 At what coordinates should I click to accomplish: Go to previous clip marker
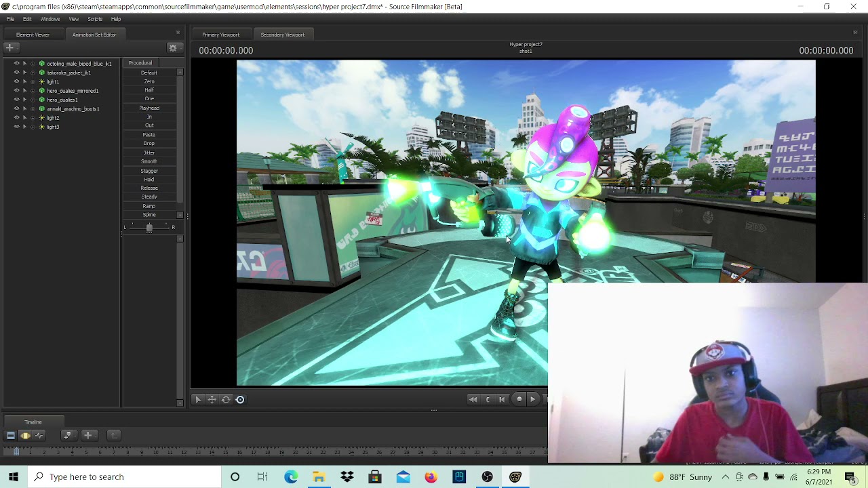pos(488,399)
